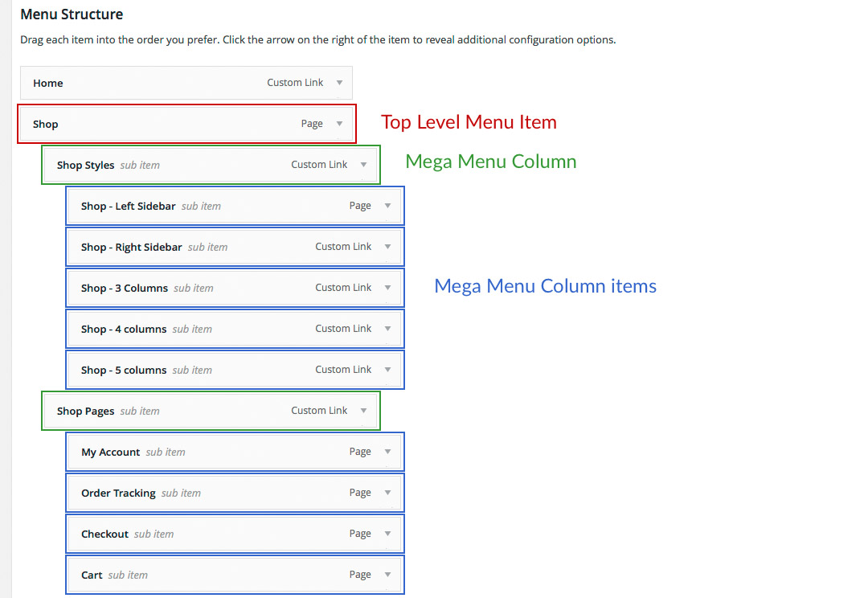Click the Custom Link label on Home row
This screenshot has height=598, width=868.
[295, 83]
